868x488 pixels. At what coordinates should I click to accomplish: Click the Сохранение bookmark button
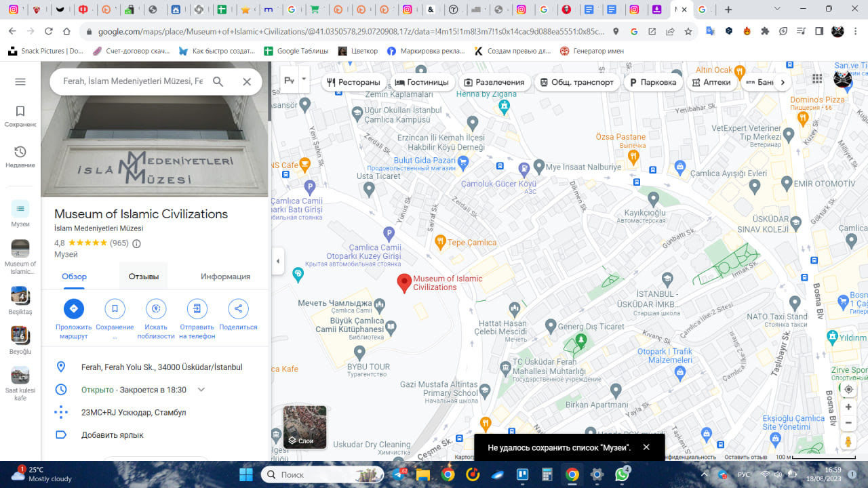[115, 308]
